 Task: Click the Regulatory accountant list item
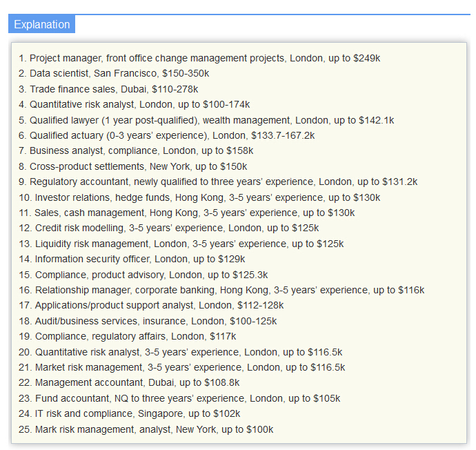219,182
